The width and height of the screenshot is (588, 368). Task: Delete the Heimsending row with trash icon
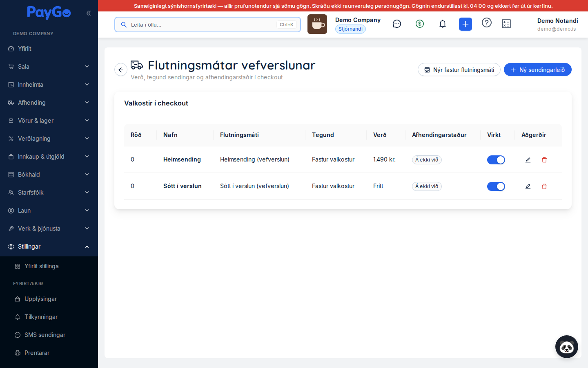click(x=544, y=160)
